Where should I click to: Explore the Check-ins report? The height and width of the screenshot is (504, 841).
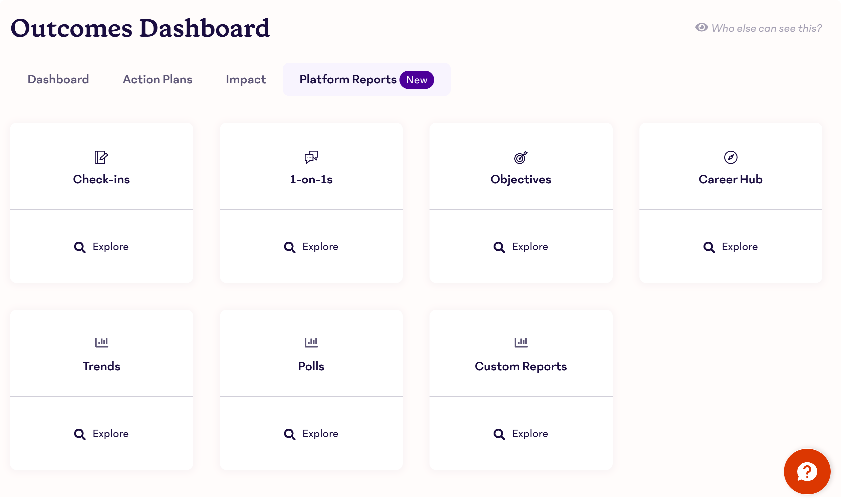click(101, 247)
